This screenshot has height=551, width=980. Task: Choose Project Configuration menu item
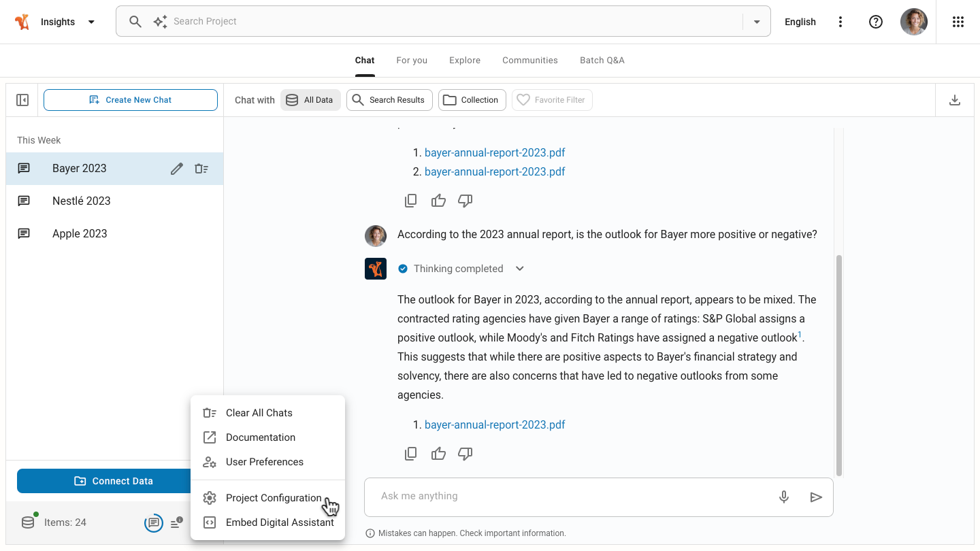coord(267,498)
